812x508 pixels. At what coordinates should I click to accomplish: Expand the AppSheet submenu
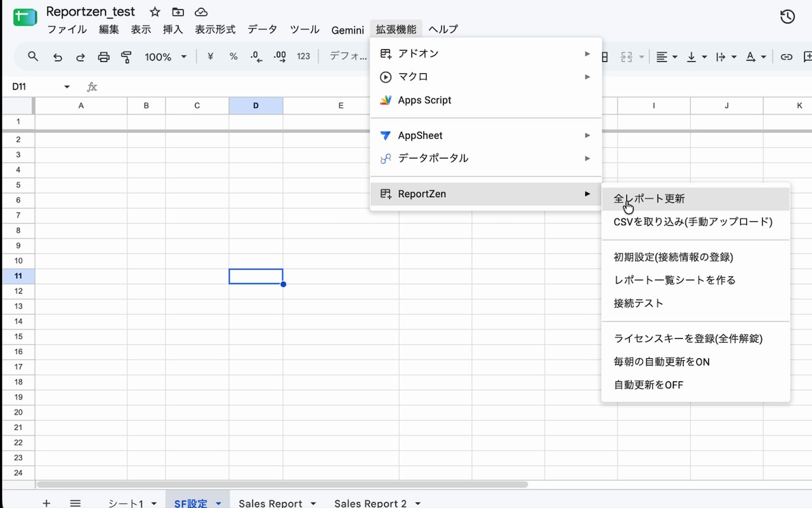click(x=486, y=135)
